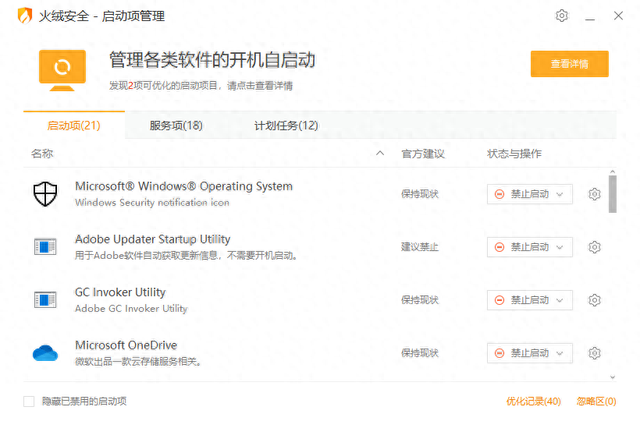Image resolution: width=640 pixels, height=421 pixels.
Task: Click the Huorong flame logo icon
Action: (x=25, y=16)
